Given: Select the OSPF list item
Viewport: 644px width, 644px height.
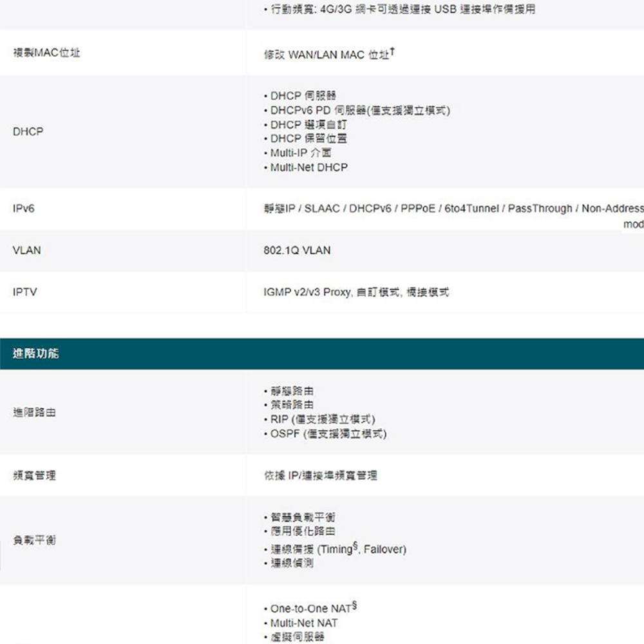Looking at the screenshot, I should coord(328,434).
